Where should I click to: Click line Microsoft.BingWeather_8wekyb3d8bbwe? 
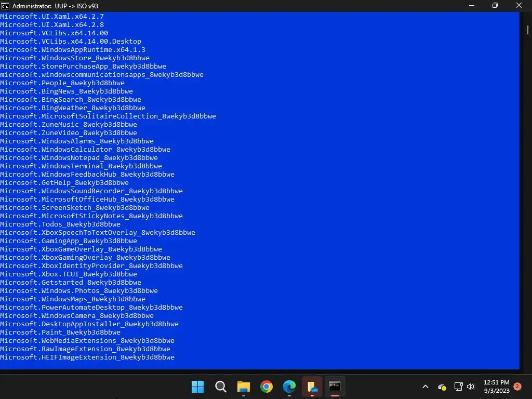click(x=73, y=108)
